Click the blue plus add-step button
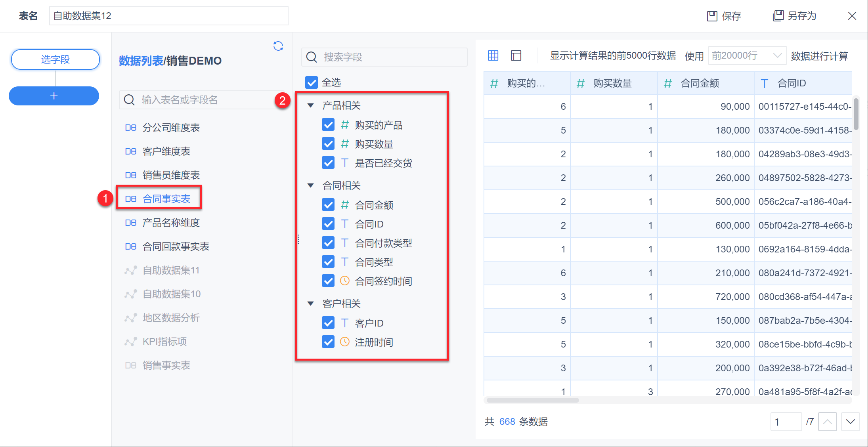Image resolution: width=868 pixels, height=447 pixels. [x=54, y=96]
